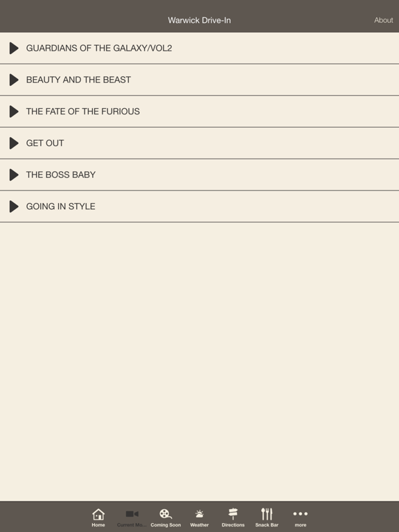Expand the Get Out disclosure triangle
This screenshot has height=532, width=399.
pos(14,143)
